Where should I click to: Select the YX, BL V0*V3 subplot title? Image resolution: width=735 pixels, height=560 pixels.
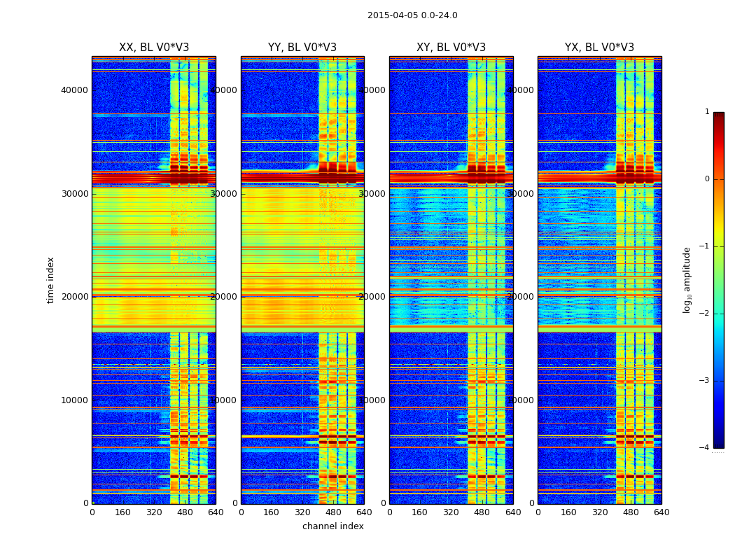[599, 48]
